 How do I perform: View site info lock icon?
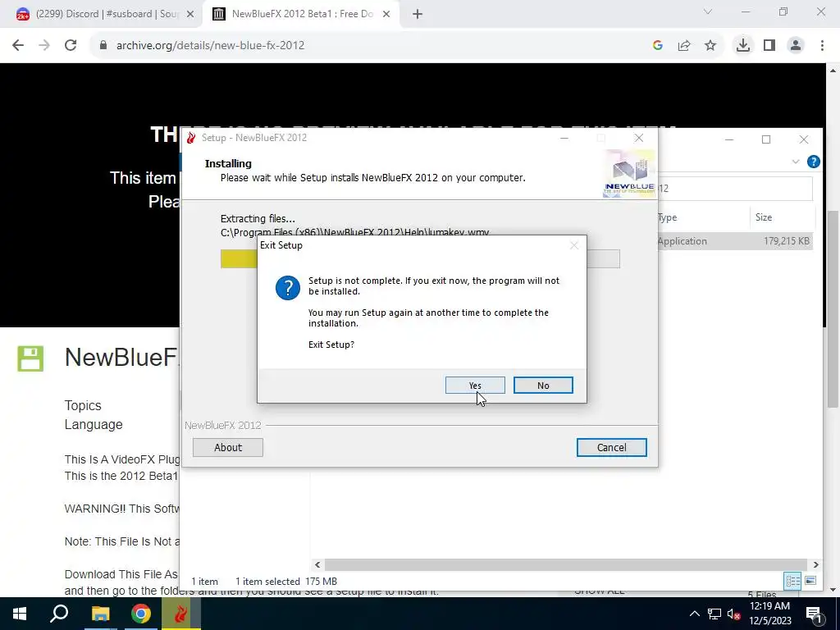103,46
